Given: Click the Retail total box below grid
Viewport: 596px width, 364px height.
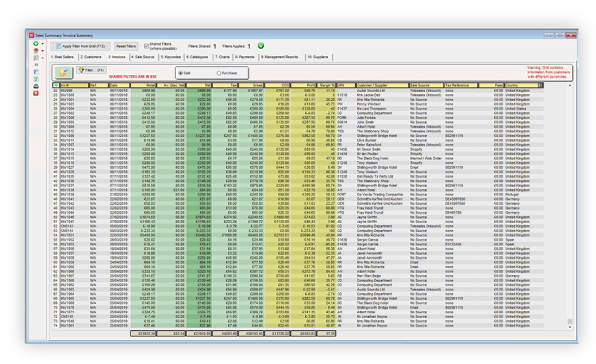Looking at the screenshot, I should pyautogui.click(x=143, y=333).
